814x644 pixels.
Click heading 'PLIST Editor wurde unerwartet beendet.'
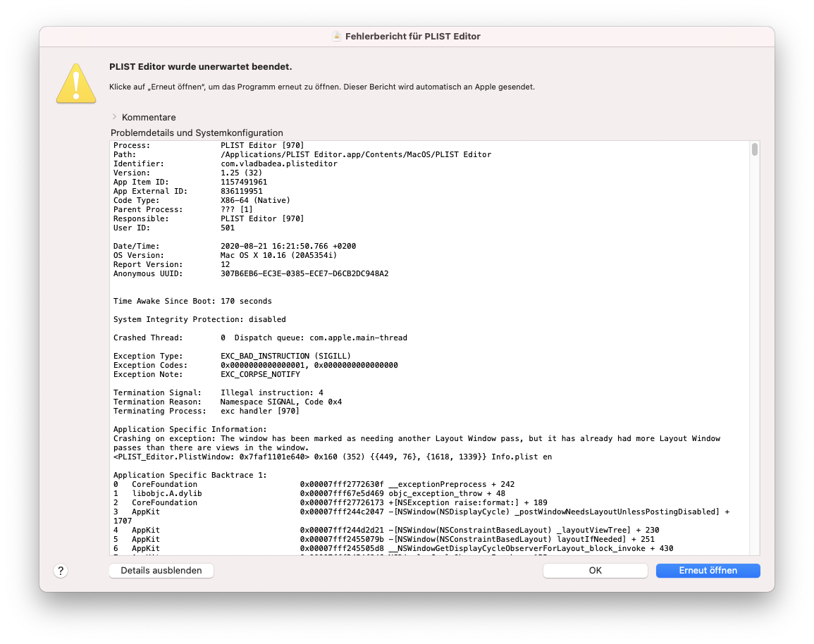tap(200, 66)
